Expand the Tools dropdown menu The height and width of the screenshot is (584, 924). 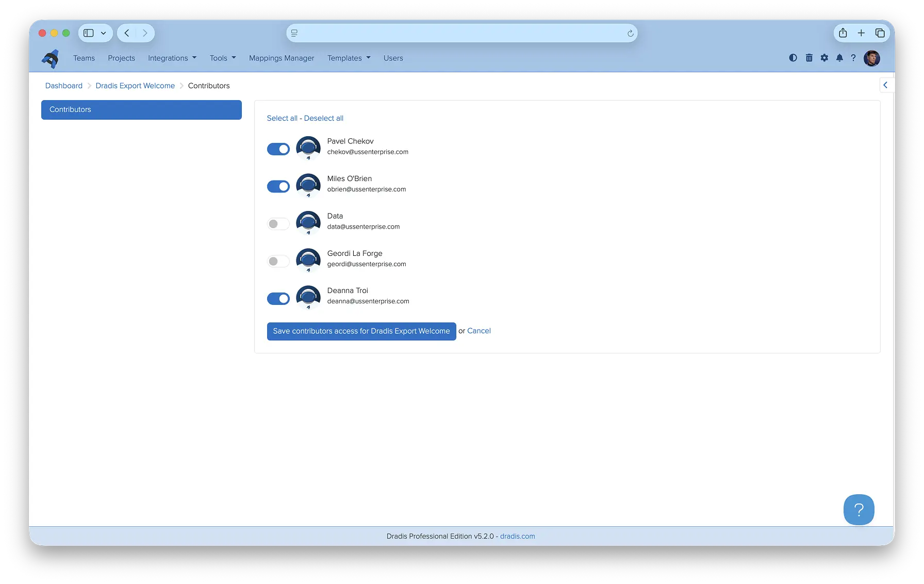pyautogui.click(x=223, y=58)
